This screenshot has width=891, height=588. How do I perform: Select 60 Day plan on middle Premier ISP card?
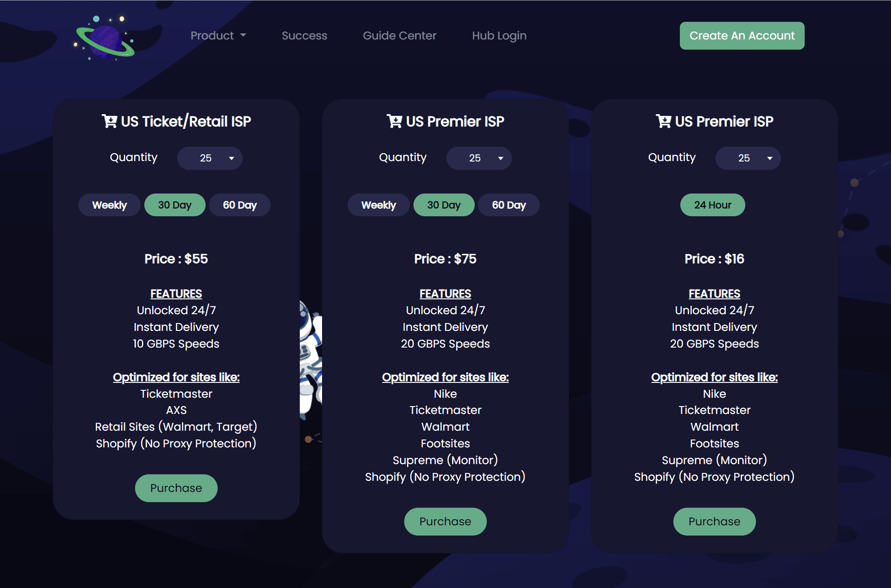(509, 205)
